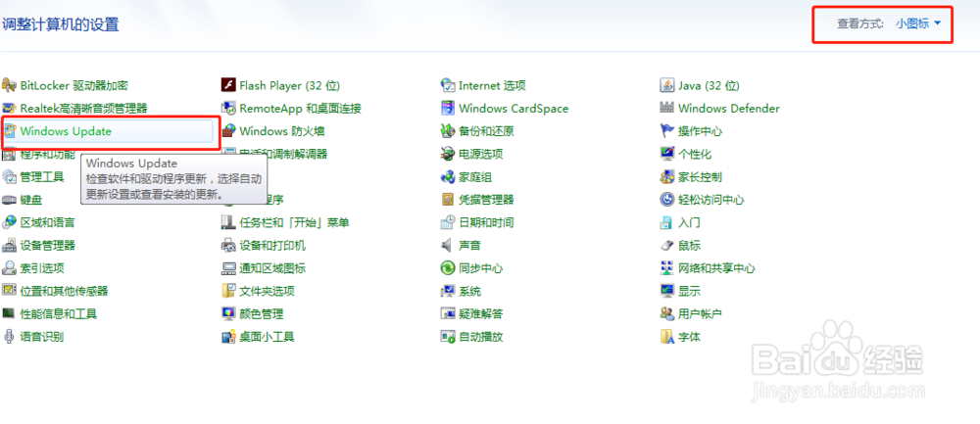Open the 小图标 view mode dropdown
The image size is (980, 424).
918,24
